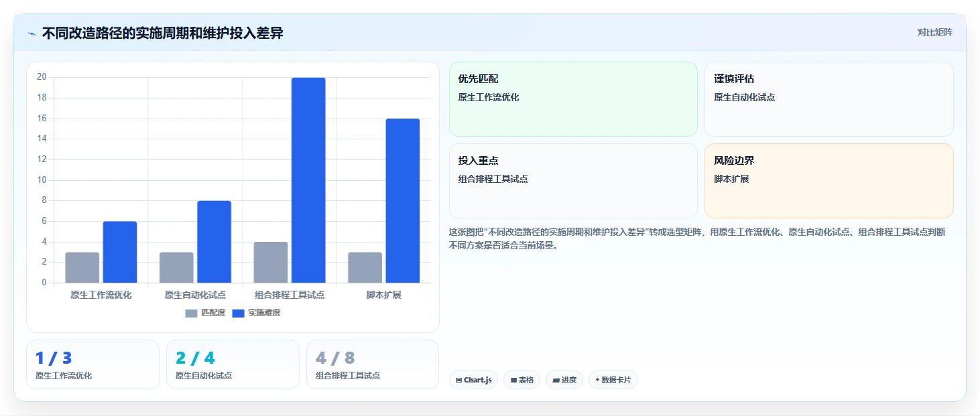The image size is (980, 416).
Task: Click 原生工作流优化 text in 优先匹配 card
Action: coord(489,97)
